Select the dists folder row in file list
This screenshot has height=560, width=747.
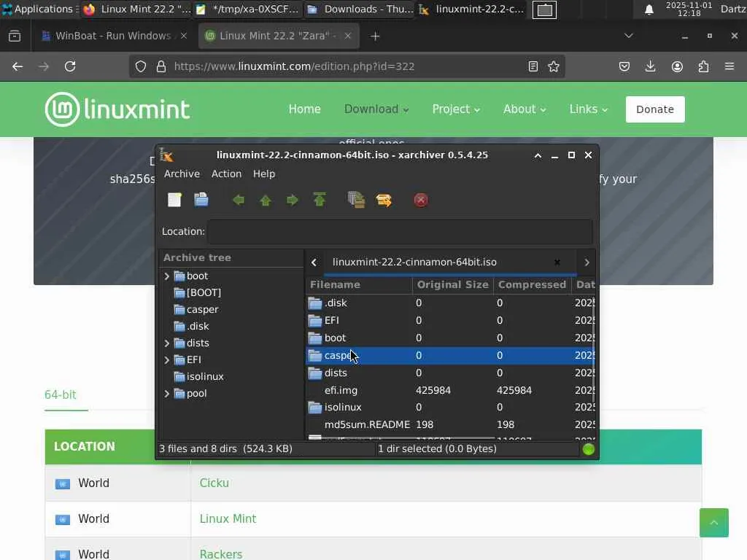(449, 373)
